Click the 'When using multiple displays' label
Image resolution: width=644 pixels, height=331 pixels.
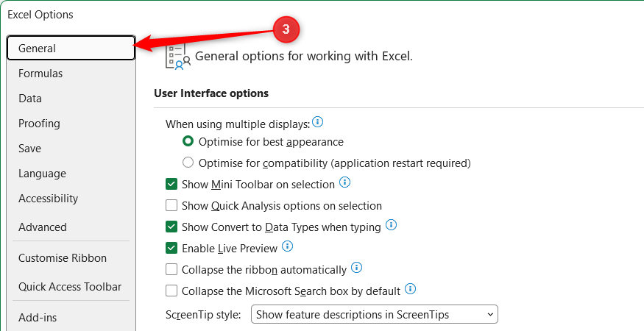pyautogui.click(x=238, y=124)
